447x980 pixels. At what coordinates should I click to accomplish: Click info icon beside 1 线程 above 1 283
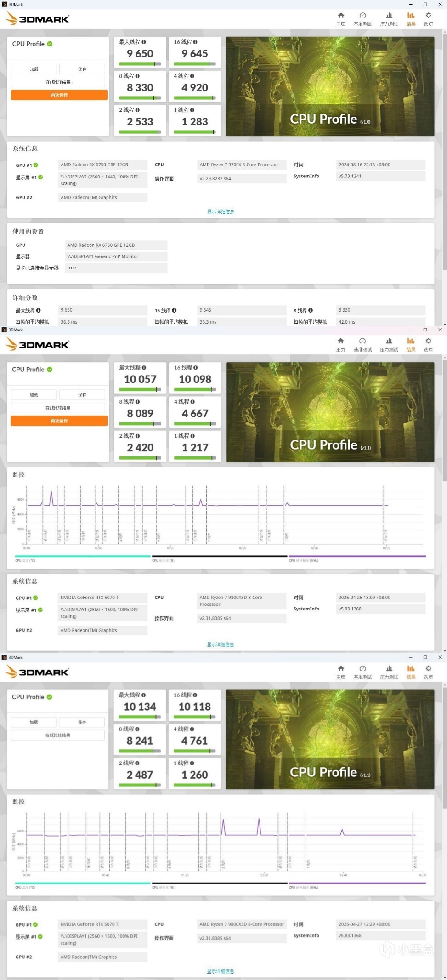pyautogui.click(x=192, y=110)
